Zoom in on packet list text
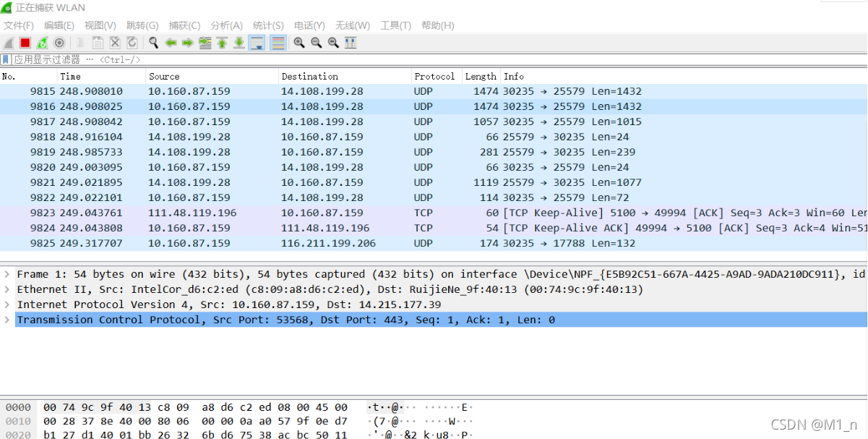This screenshot has width=868, height=439. point(299,43)
